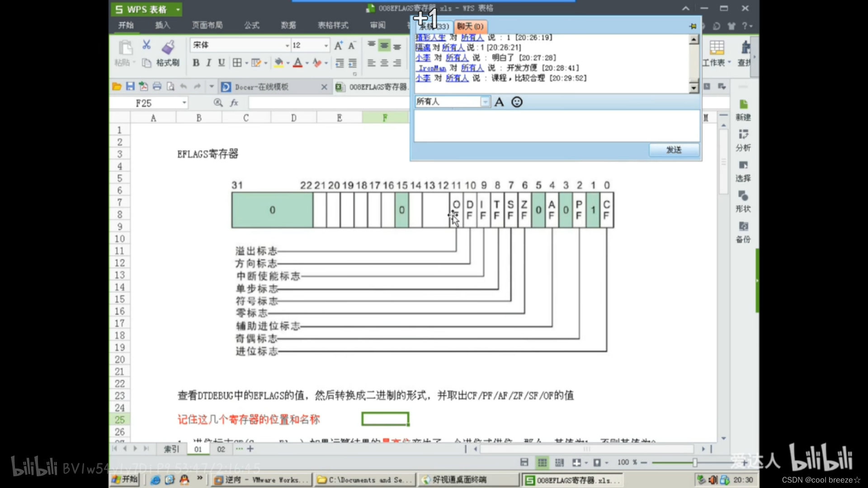This screenshot has height=488, width=868.
Task: Open the 所有人 recipient dropdown in chat
Action: point(485,102)
